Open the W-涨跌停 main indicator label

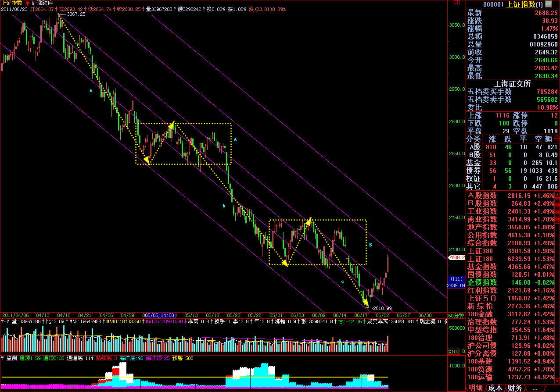coord(42,3)
